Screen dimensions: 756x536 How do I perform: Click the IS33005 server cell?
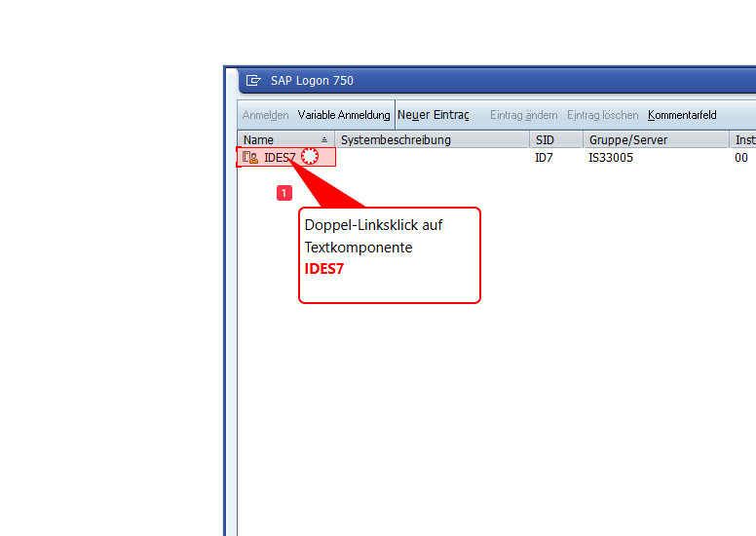(x=611, y=158)
